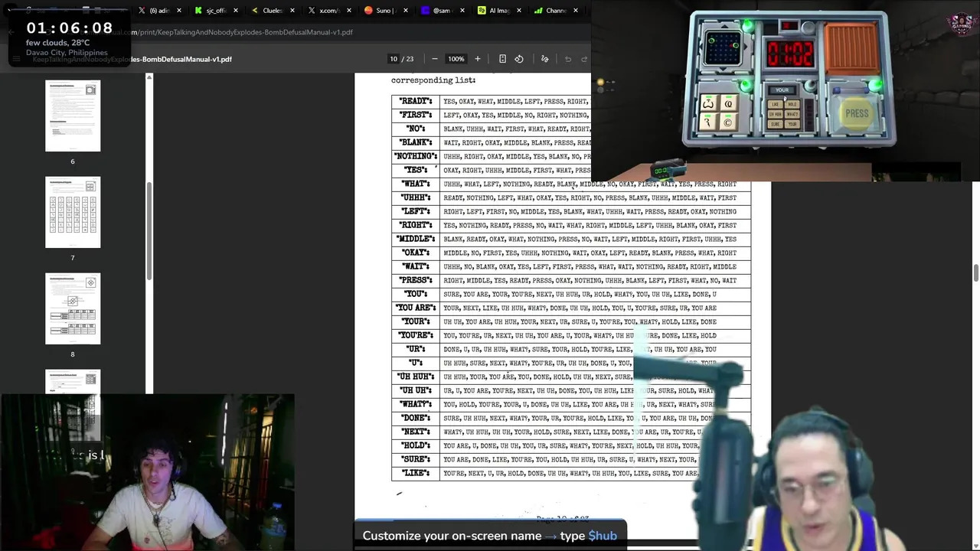Tap the bottom-left hook symbol keypad key

pos(709,122)
